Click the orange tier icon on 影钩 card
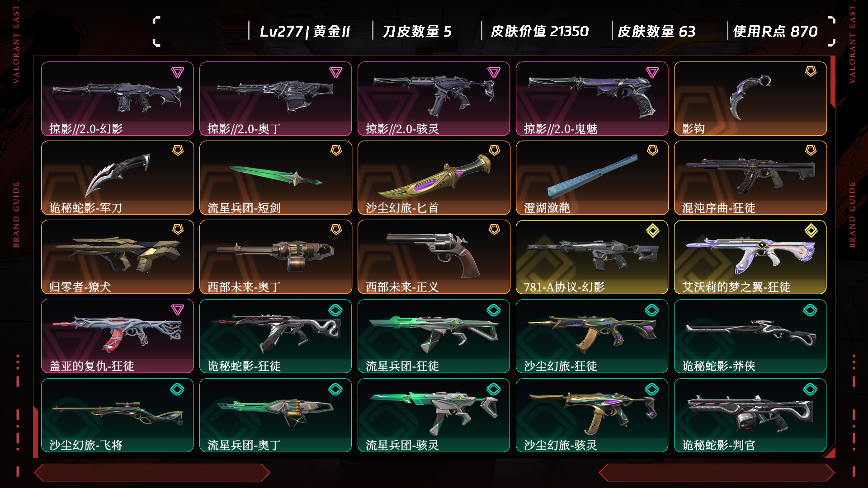The width and height of the screenshot is (868, 488). pyautogui.click(x=811, y=71)
